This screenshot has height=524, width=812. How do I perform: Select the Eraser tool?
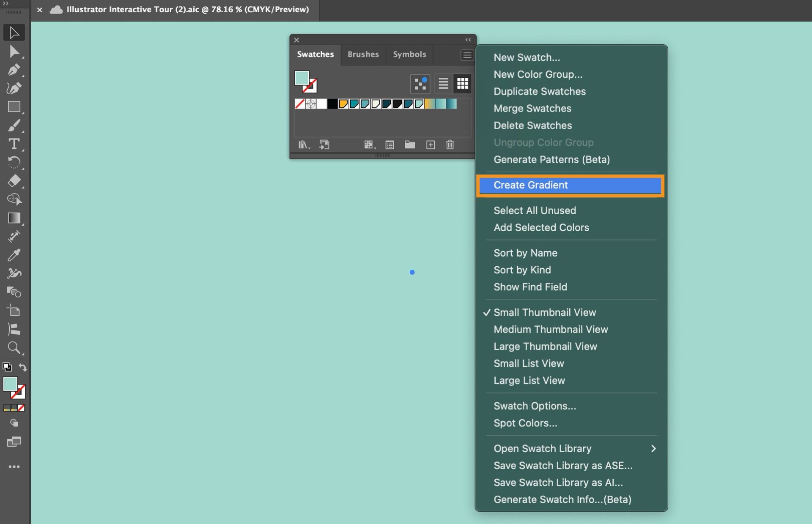[14, 181]
